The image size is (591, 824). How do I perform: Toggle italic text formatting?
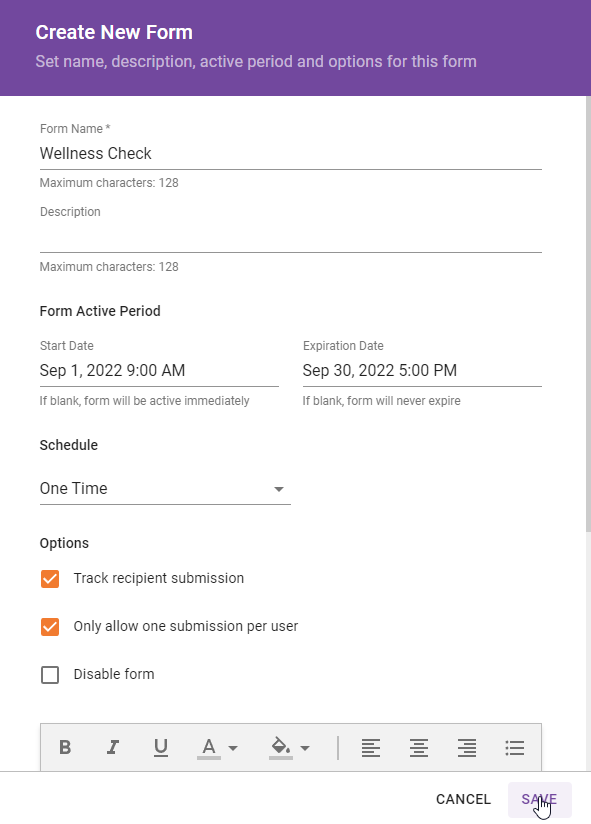pyautogui.click(x=113, y=747)
